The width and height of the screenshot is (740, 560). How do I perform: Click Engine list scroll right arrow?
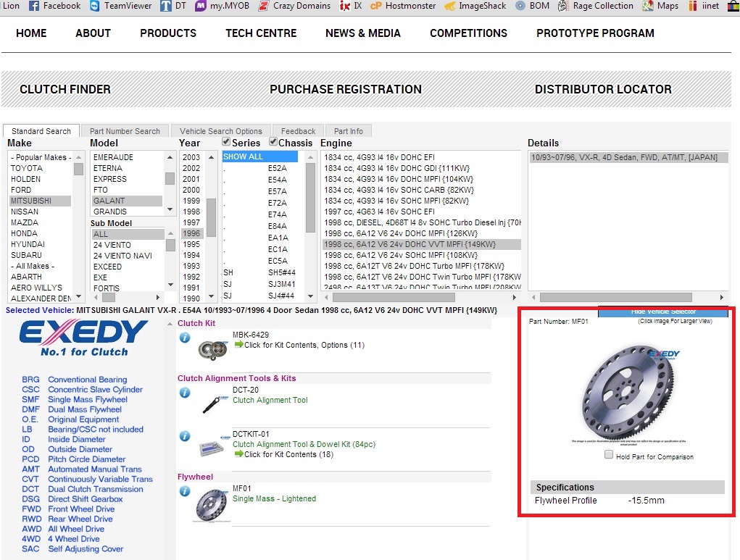[x=515, y=297]
